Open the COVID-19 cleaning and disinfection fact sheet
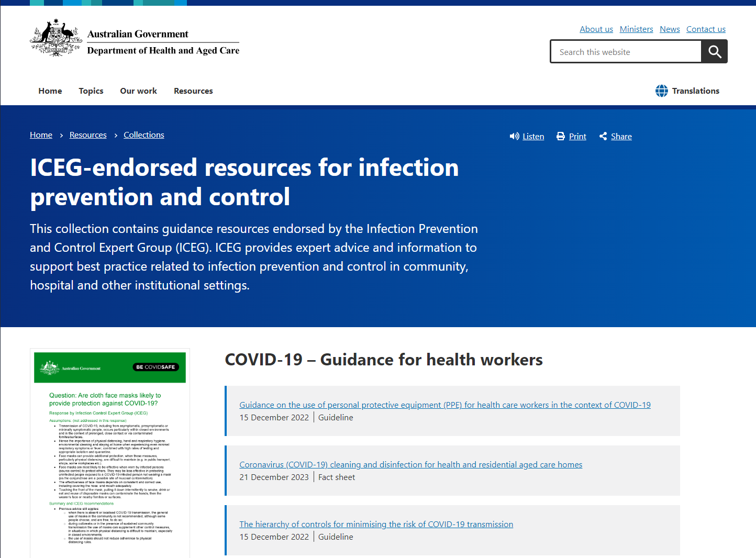This screenshot has height=558, width=756. pyautogui.click(x=411, y=464)
